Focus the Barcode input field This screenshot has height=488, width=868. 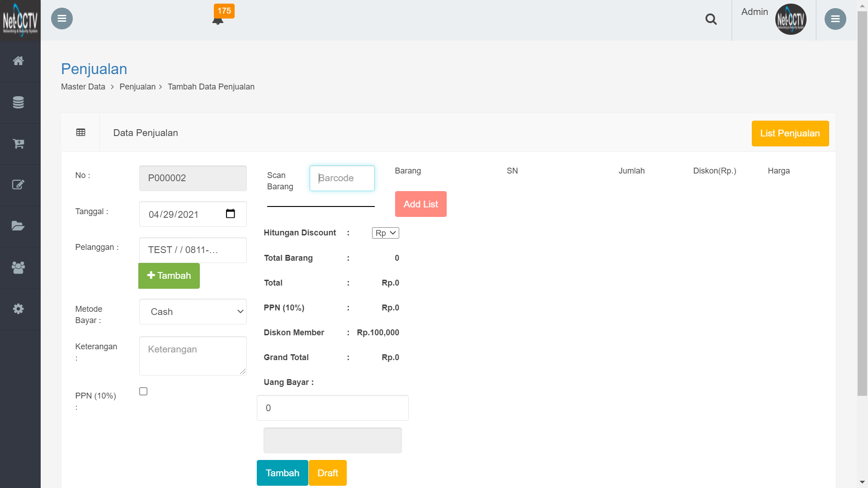(342, 178)
